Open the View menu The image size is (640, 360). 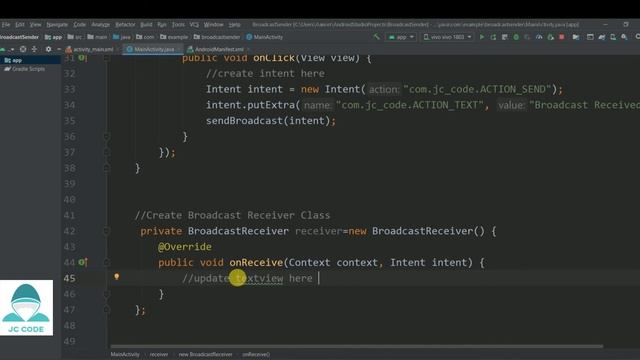35,24
